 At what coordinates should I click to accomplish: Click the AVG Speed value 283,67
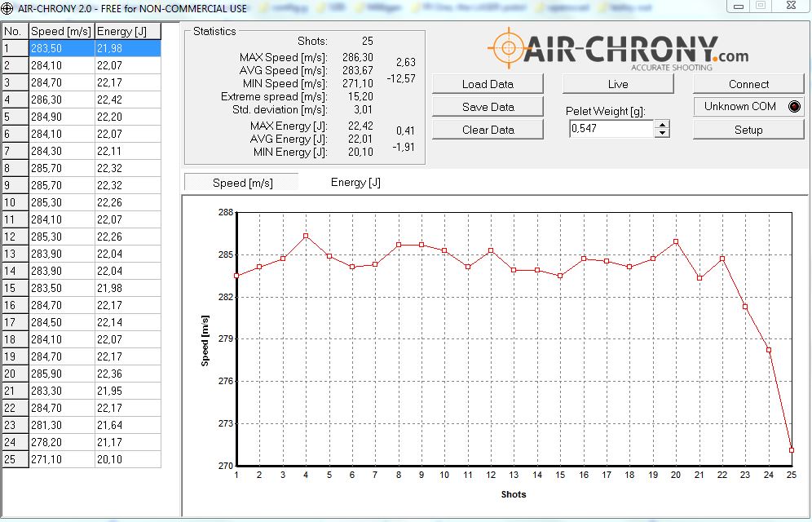pyautogui.click(x=357, y=70)
